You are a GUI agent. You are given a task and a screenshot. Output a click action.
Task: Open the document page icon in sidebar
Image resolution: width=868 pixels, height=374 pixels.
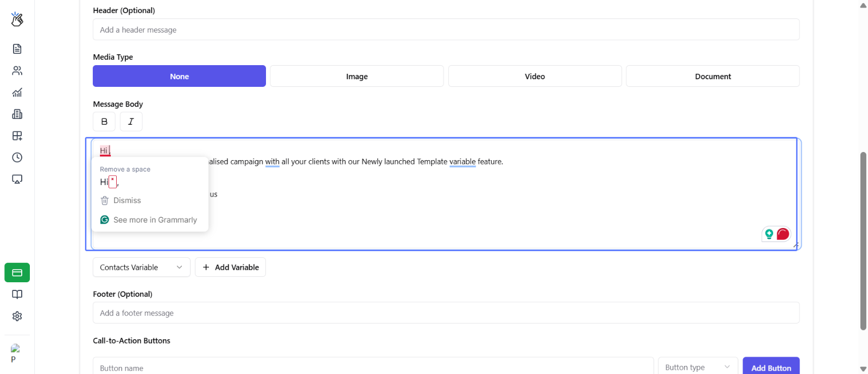(x=17, y=49)
